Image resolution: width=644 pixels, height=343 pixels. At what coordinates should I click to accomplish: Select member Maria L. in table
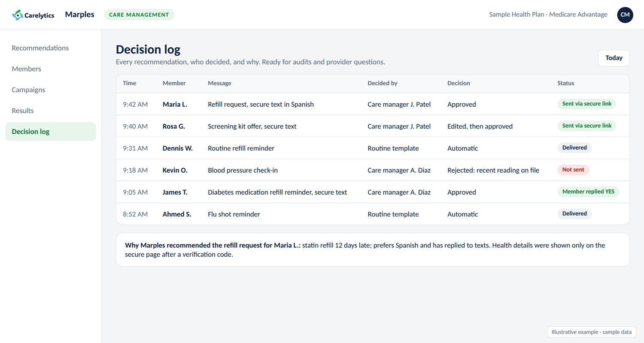[175, 104]
